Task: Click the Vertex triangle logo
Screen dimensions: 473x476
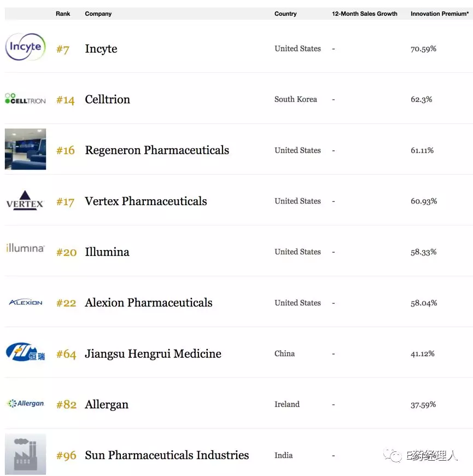Action: (x=25, y=200)
